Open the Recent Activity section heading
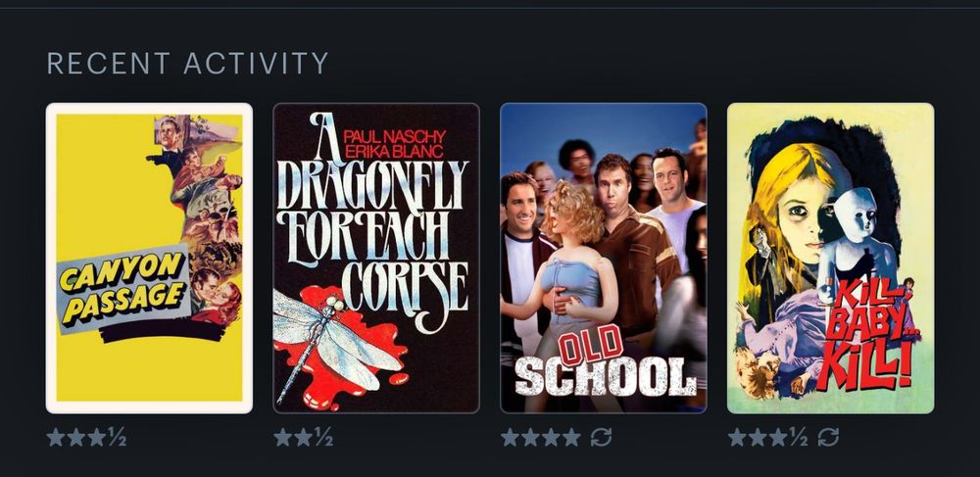 click(x=187, y=64)
